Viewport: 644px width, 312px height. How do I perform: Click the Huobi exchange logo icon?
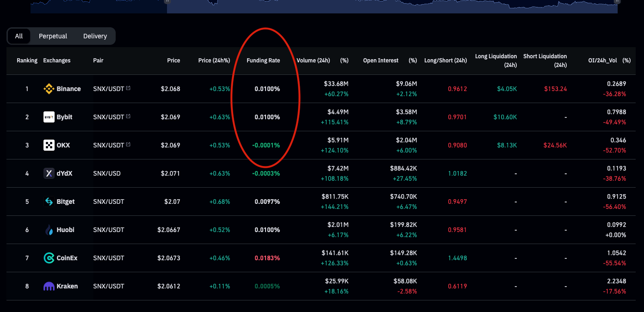(49, 230)
